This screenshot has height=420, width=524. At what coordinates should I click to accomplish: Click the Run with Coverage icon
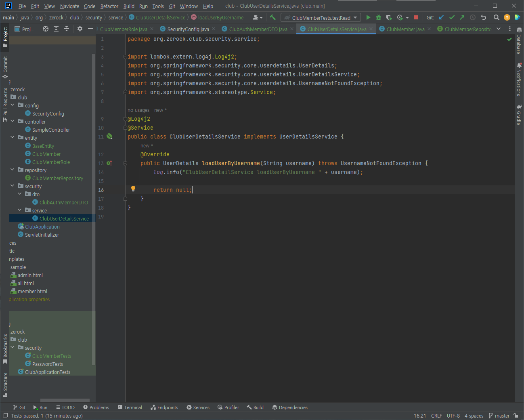[x=389, y=17]
